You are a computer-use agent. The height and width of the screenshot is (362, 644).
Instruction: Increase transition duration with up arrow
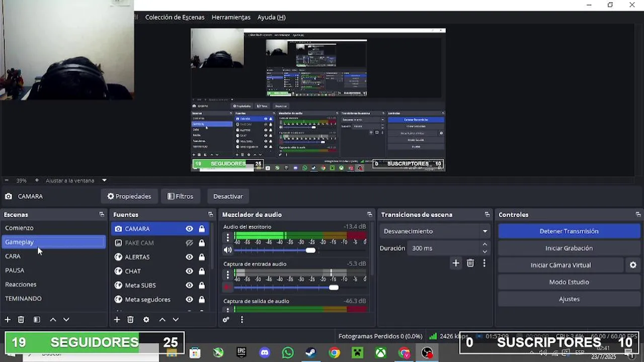(485, 245)
